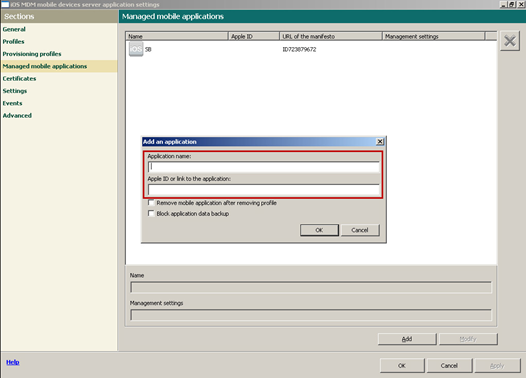This screenshot has width=526, height=378.
Task: Open the Settings section
Action: coord(15,91)
